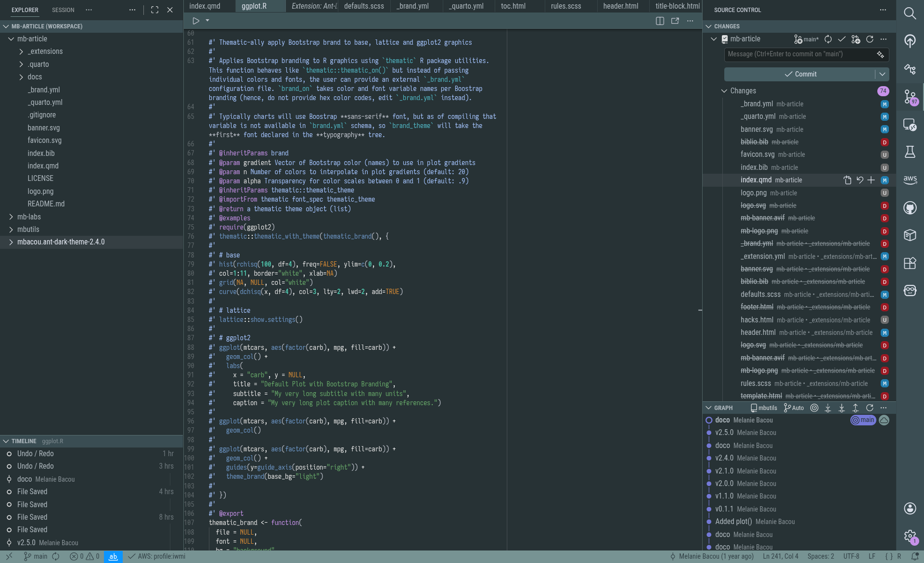Click the commit message input field

[799, 54]
